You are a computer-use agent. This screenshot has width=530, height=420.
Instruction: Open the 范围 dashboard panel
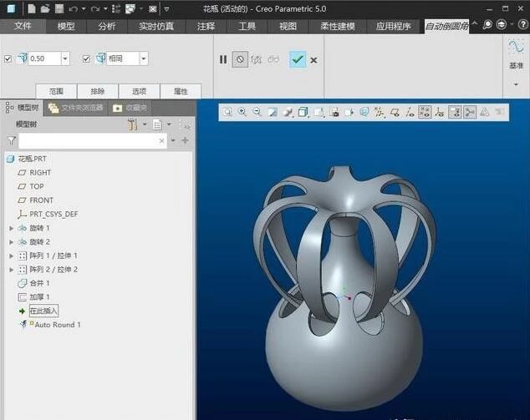click(56, 91)
